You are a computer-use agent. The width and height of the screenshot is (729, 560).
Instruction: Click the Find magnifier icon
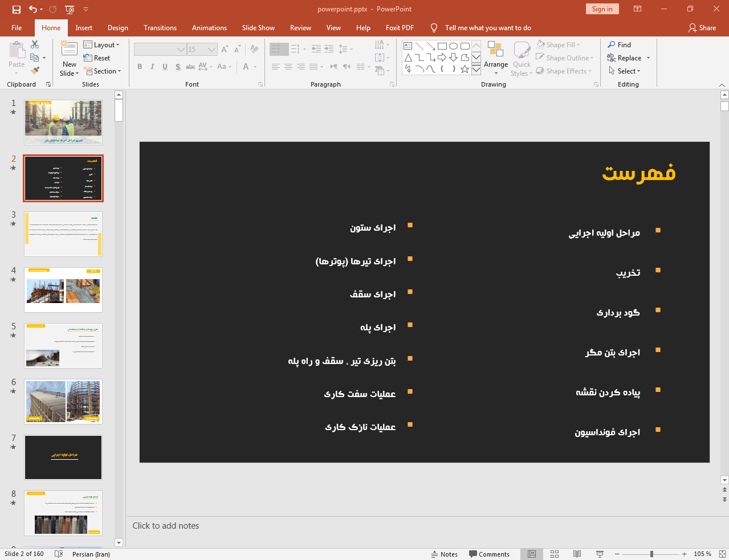(x=612, y=44)
